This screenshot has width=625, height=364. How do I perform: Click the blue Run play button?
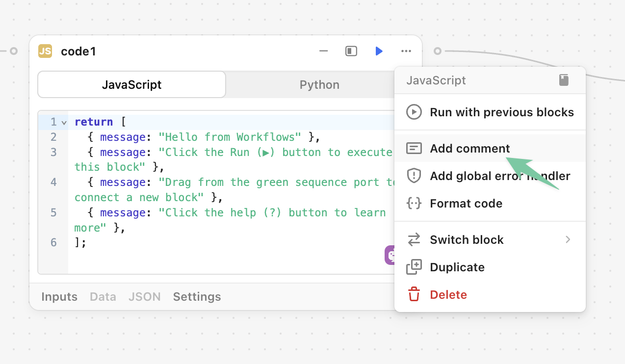click(x=379, y=51)
